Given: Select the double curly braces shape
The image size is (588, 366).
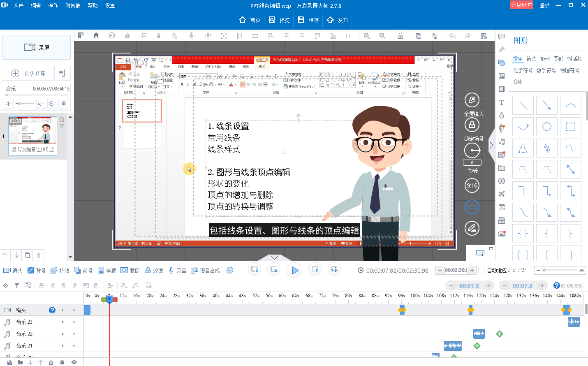Looking at the screenshot, I should tap(523, 234).
